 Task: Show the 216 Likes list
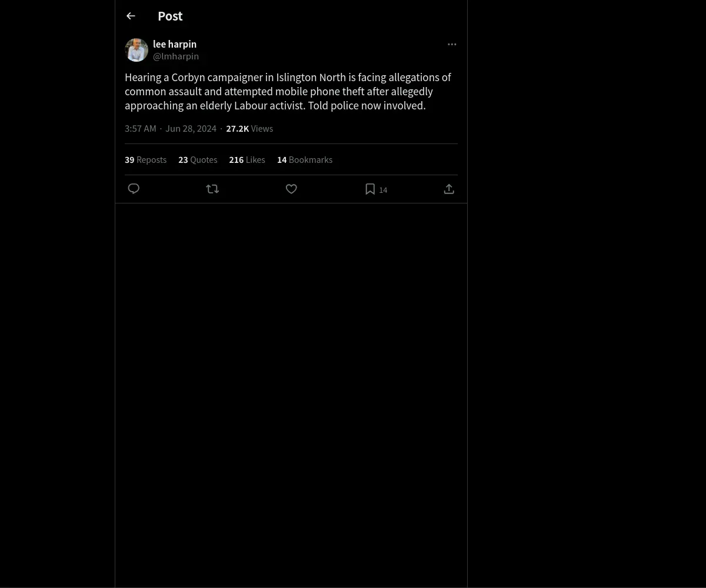click(x=247, y=160)
